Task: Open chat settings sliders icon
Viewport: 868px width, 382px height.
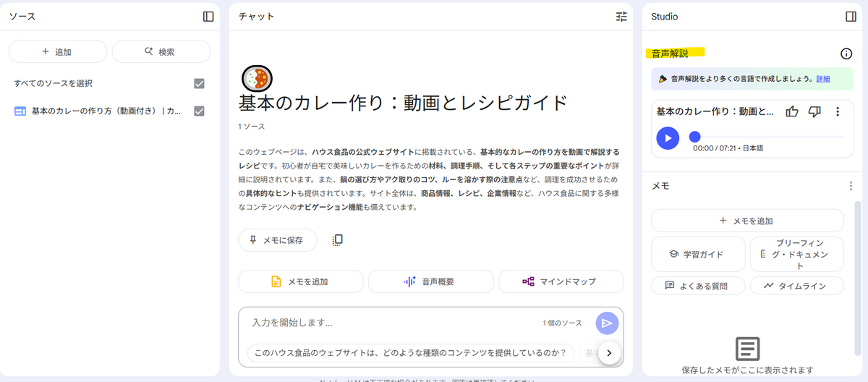Action: 621,16
